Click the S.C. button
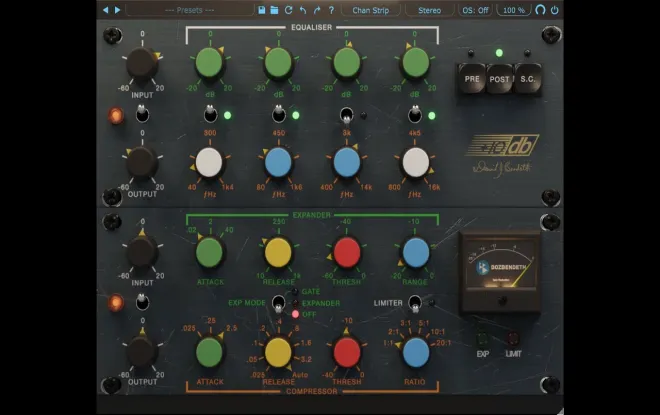The width and height of the screenshot is (660, 415). coord(527,79)
